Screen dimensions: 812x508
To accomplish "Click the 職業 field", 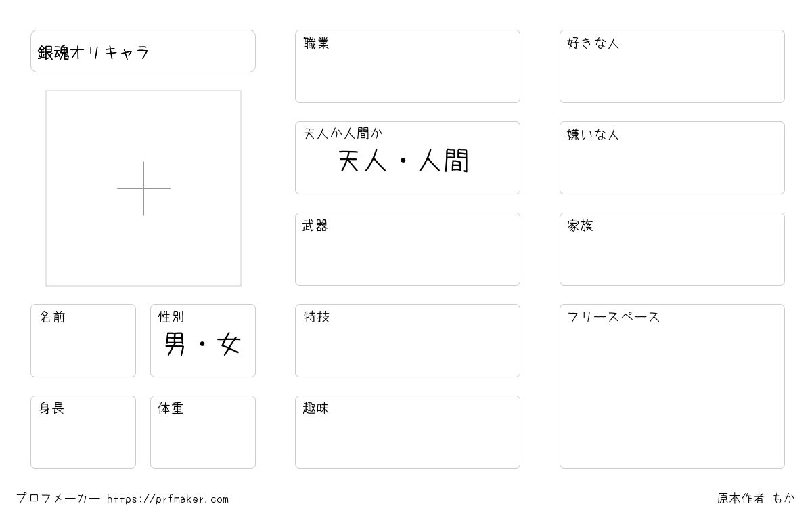I will point(407,66).
